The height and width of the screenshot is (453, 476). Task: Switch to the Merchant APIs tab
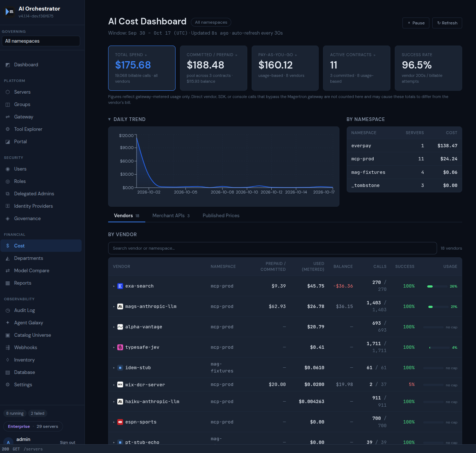click(x=171, y=216)
